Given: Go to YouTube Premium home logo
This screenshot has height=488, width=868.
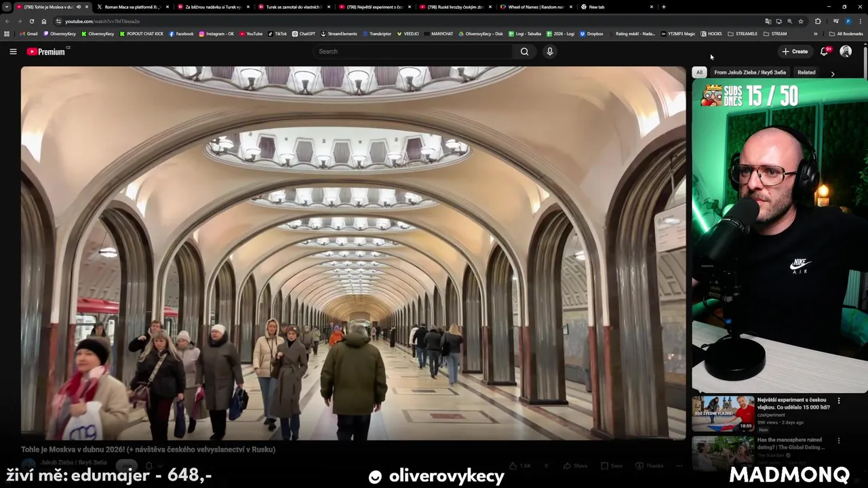Looking at the screenshot, I should coord(46,52).
